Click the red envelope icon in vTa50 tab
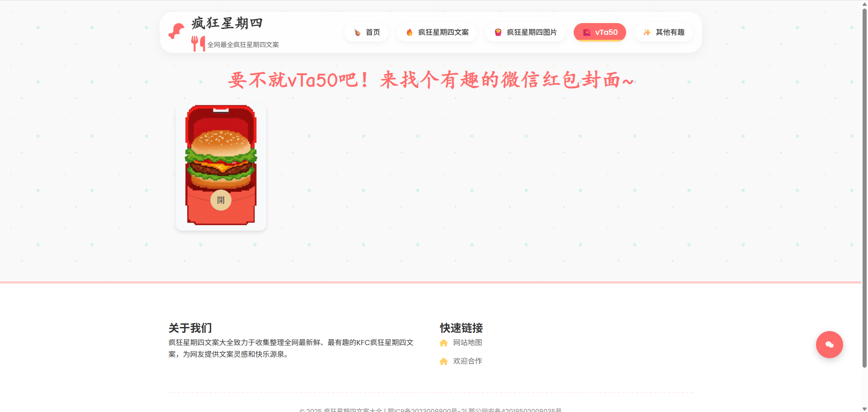The image size is (868, 412). point(587,33)
